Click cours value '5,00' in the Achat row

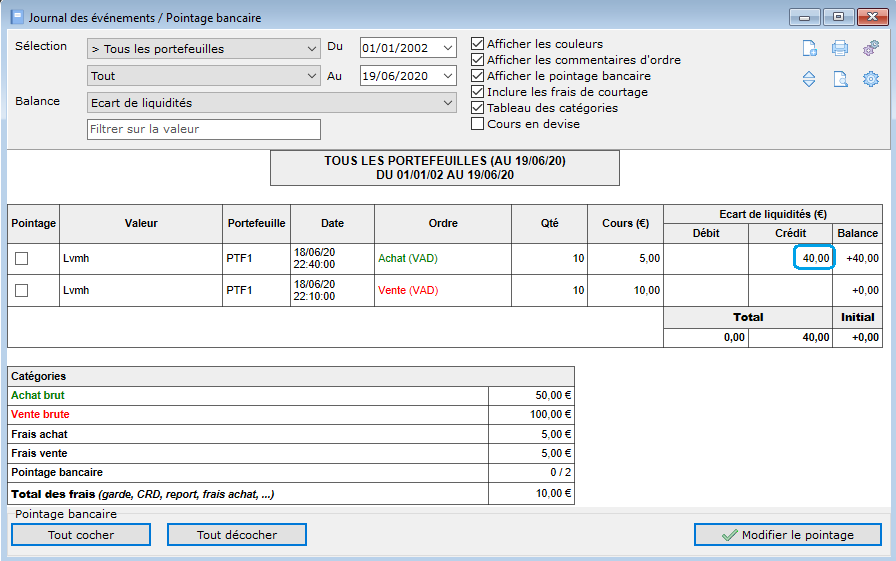point(650,258)
